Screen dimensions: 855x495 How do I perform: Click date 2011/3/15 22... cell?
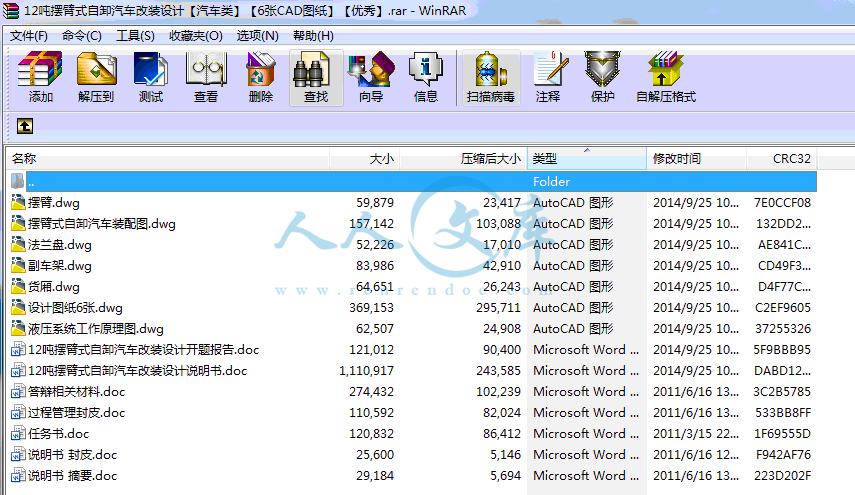click(696, 433)
